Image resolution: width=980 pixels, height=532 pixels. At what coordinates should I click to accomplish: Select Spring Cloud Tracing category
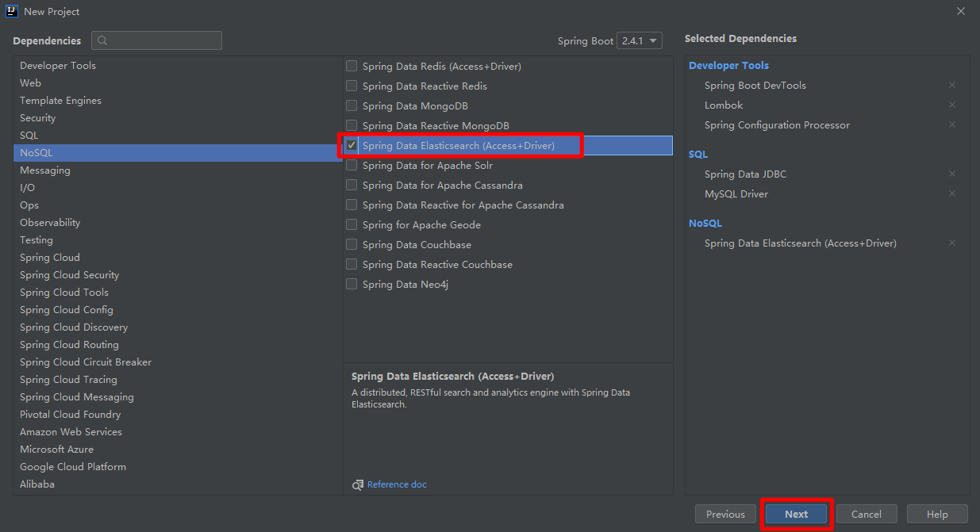pos(178,379)
